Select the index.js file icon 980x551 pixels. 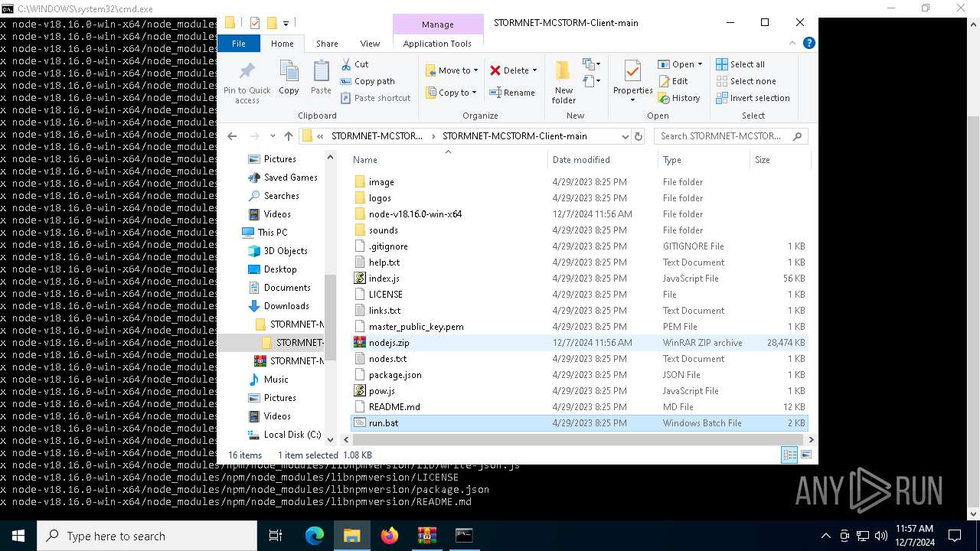pos(360,279)
